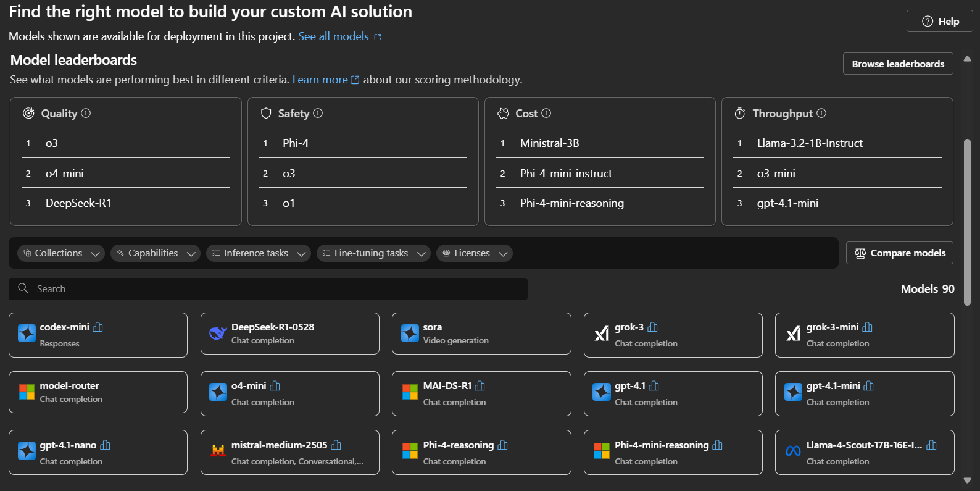Click benchmark icon next to Phi-4-reasoning
Screen dimensions: 980x491
pos(502,445)
